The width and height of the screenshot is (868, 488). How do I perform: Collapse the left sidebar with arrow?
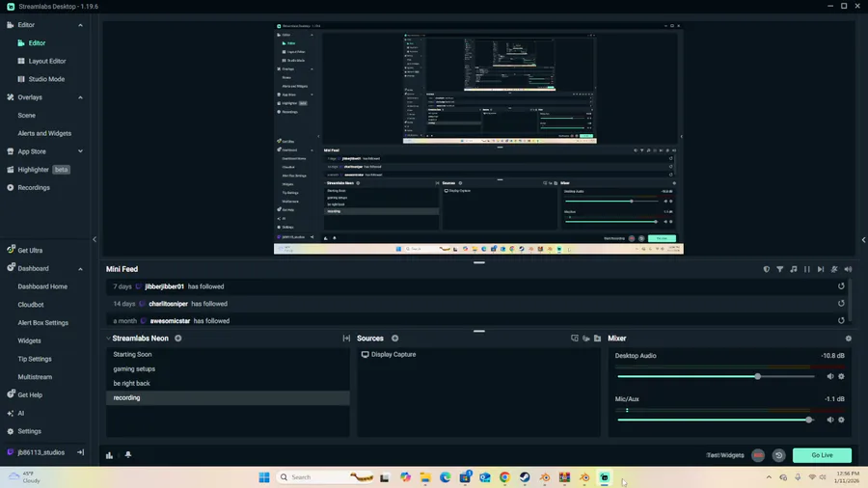(95, 239)
